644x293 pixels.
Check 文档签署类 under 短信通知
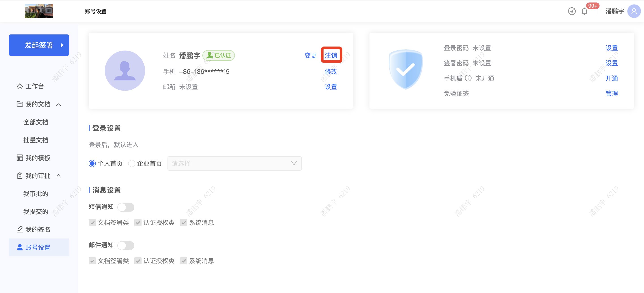click(x=92, y=222)
